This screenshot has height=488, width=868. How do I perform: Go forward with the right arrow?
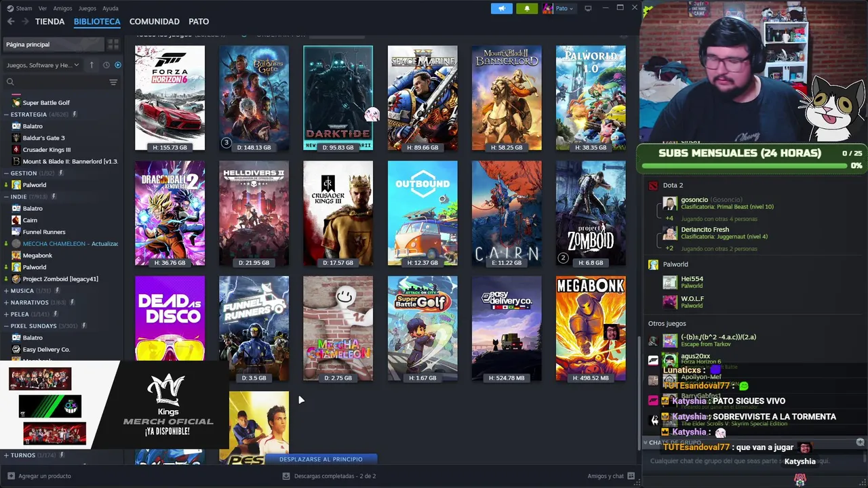coord(25,22)
